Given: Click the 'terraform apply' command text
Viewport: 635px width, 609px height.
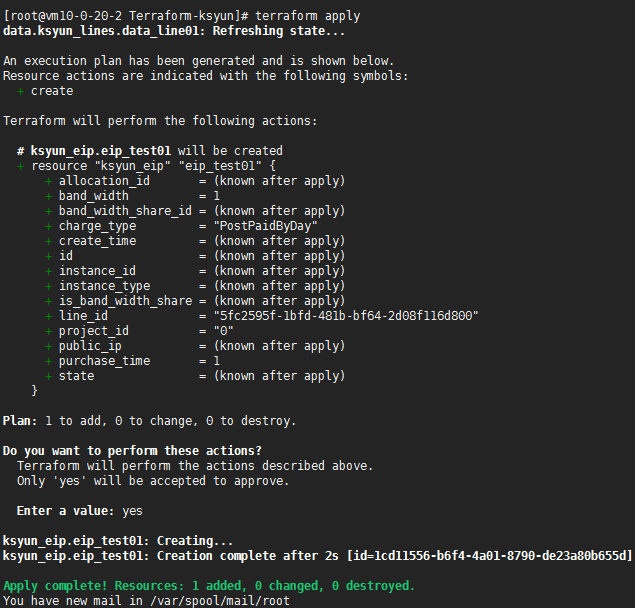Looking at the screenshot, I should 308,16.
